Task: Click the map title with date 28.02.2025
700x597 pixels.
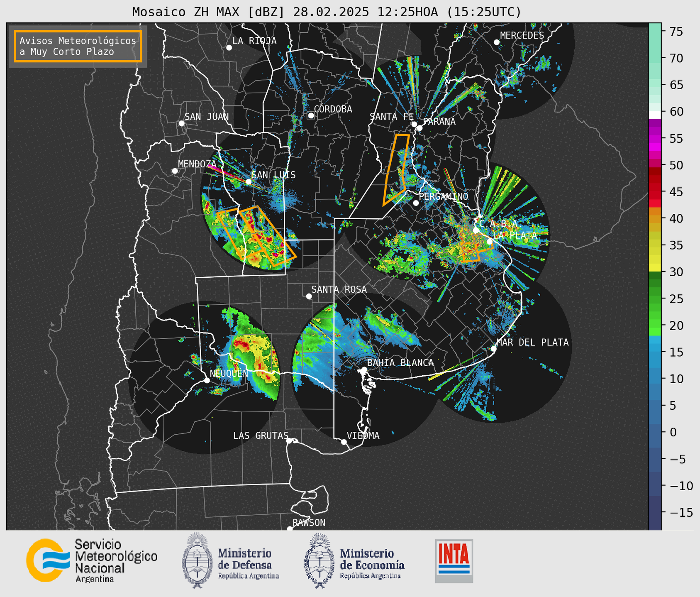Action: [327, 12]
